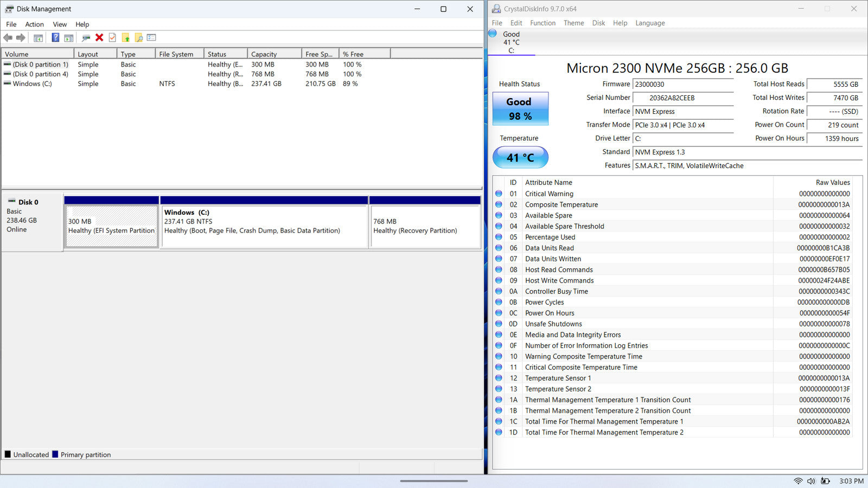Click the Firmware value field 23000030
This screenshot has height=488, width=868.
[x=682, y=85]
